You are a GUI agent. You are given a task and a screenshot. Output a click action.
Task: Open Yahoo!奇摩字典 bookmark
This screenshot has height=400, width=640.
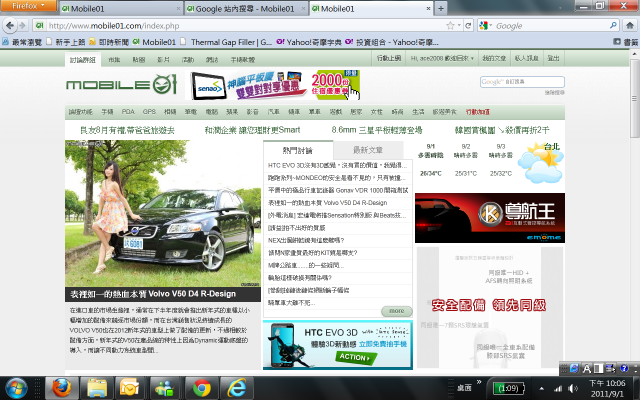pos(309,42)
